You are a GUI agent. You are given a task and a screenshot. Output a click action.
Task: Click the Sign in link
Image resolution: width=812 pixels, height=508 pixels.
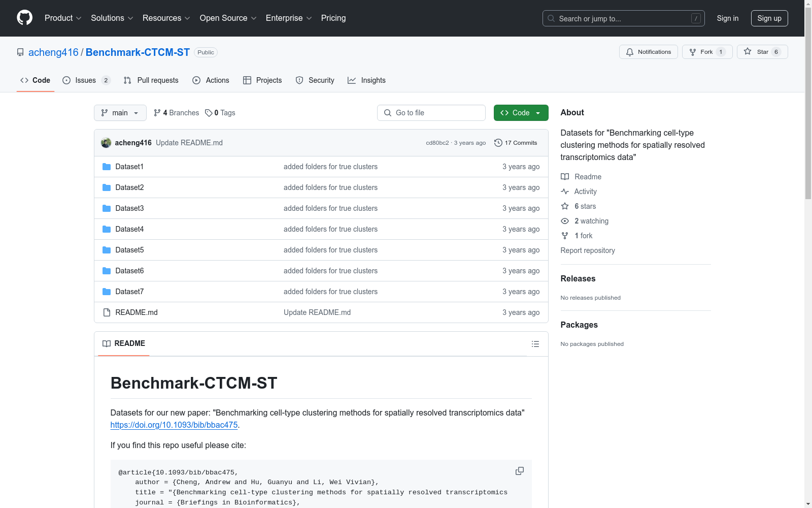[x=728, y=18]
